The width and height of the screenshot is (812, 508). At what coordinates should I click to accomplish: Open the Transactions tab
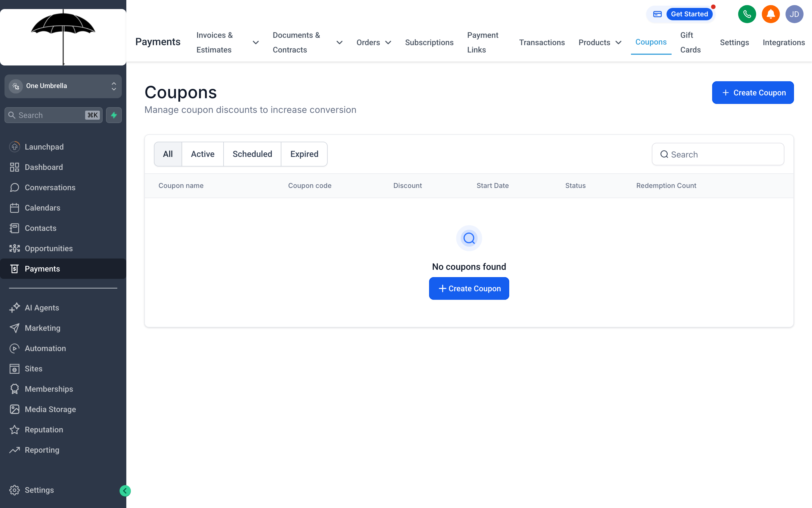[x=542, y=42]
